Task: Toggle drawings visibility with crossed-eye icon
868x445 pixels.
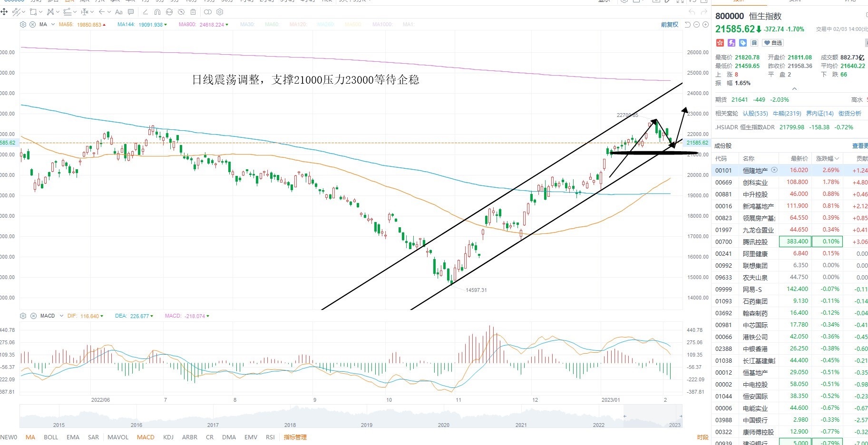Action: point(181,12)
